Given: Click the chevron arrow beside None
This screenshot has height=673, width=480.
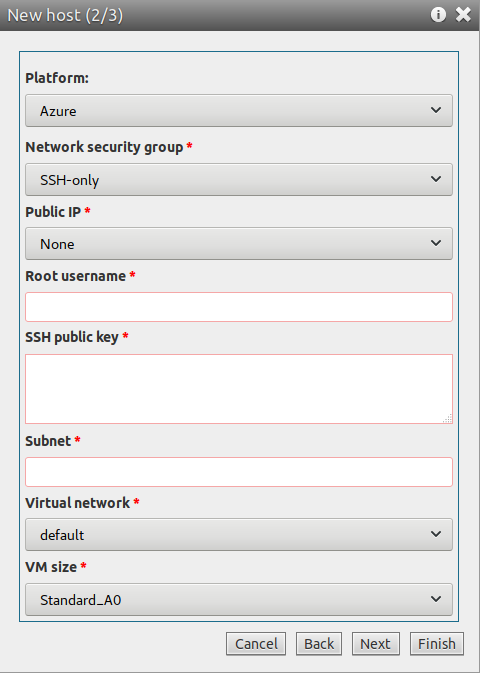Looking at the screenshot, I should pyautogui.click(x=436, y=243).
